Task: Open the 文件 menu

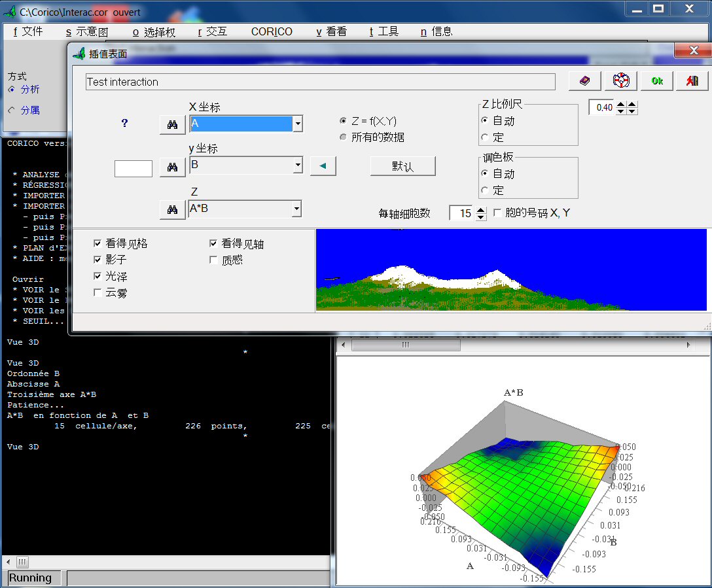Action: pyautogui.click(x=28, y=31)
